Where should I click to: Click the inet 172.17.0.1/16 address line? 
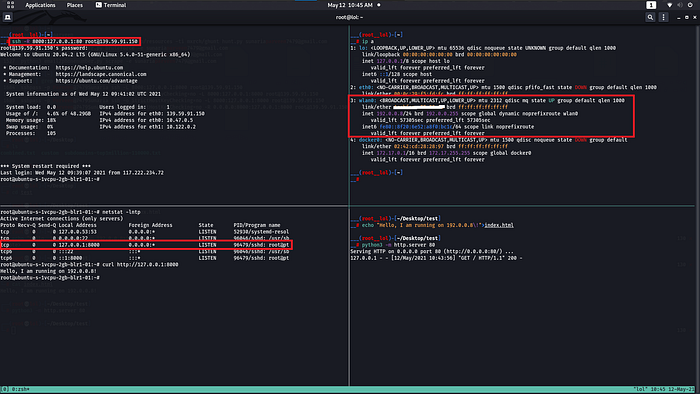click(x=447, y=153)
